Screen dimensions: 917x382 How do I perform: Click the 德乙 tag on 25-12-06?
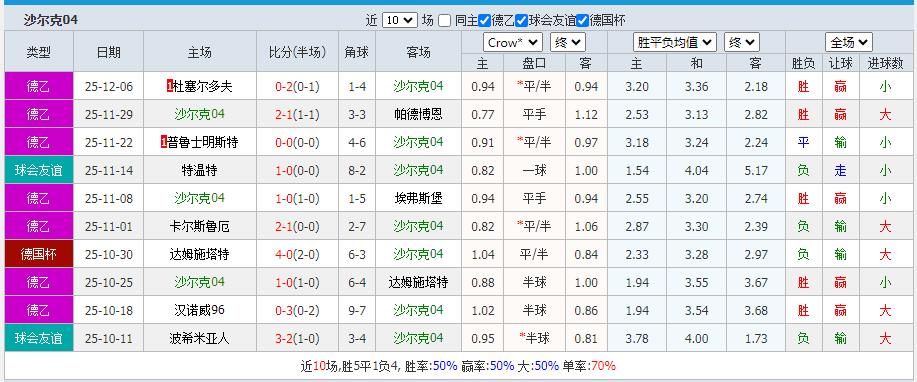pos(39,87)
